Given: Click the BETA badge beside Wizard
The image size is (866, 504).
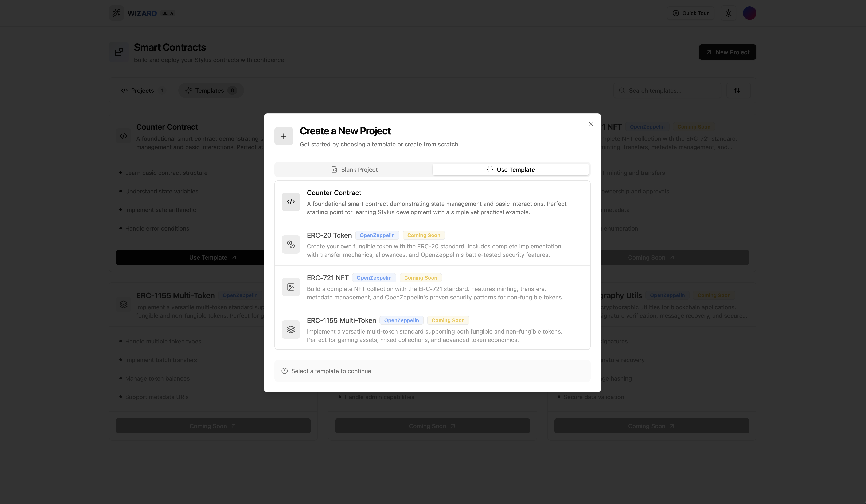Looking at the screenshot, I should (168, 13).
